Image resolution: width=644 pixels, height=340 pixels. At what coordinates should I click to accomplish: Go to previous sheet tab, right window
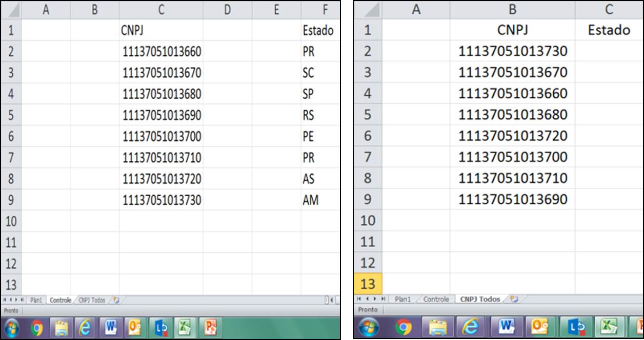tap(367, 299)
